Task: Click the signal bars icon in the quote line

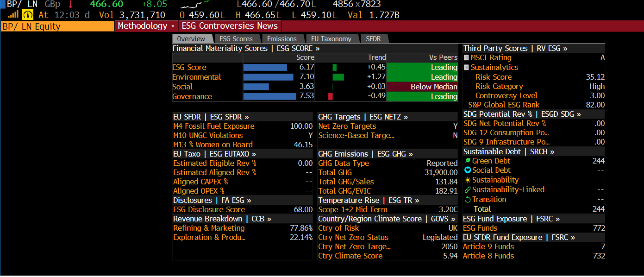Action: [x=13, y=15]
